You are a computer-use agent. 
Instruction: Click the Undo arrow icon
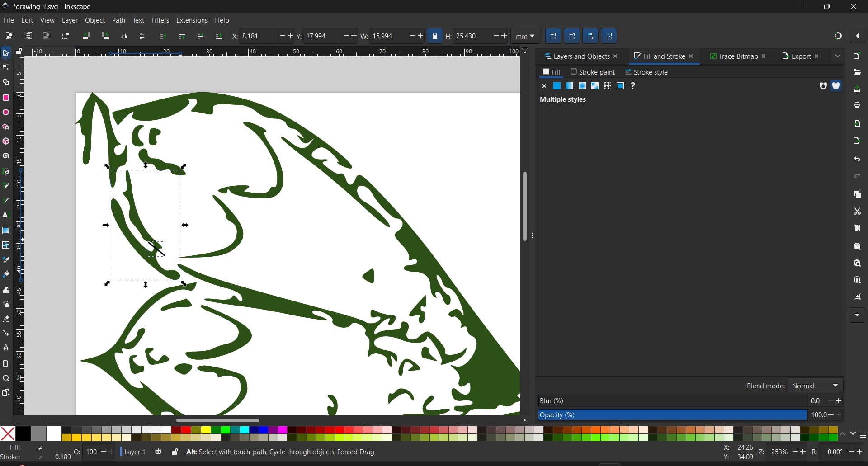click(857, 160)
